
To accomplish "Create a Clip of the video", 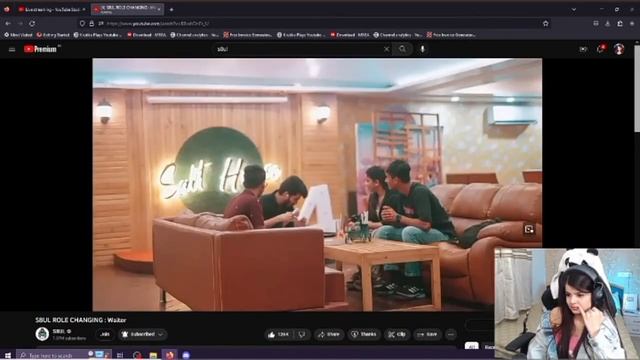I will (x=397, y=334).
